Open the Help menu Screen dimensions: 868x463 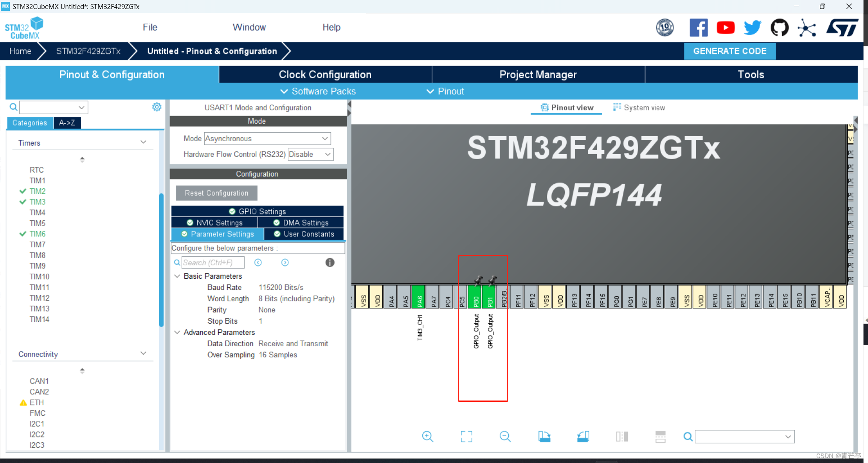(331, 27)
